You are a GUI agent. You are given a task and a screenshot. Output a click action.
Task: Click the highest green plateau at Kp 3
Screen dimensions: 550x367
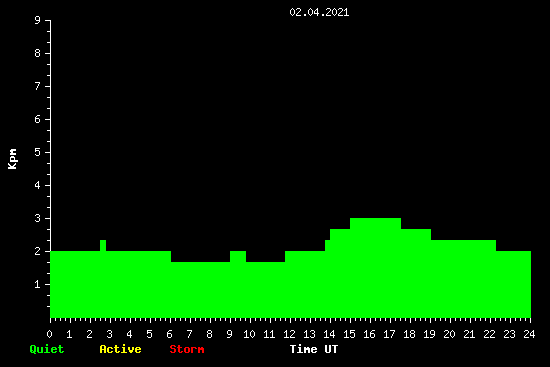[x=375, y=223]
